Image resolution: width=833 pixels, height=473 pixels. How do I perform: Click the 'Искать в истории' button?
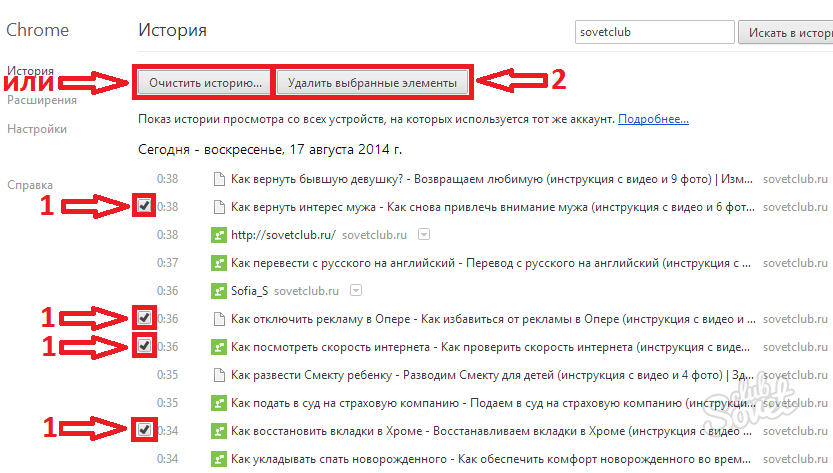(786, 32)
